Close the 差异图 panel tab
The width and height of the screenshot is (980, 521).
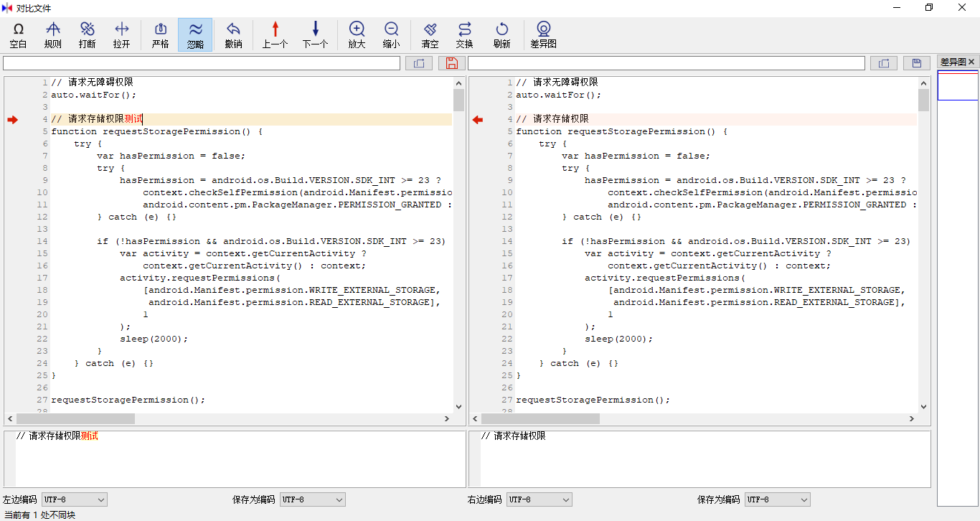972,62
